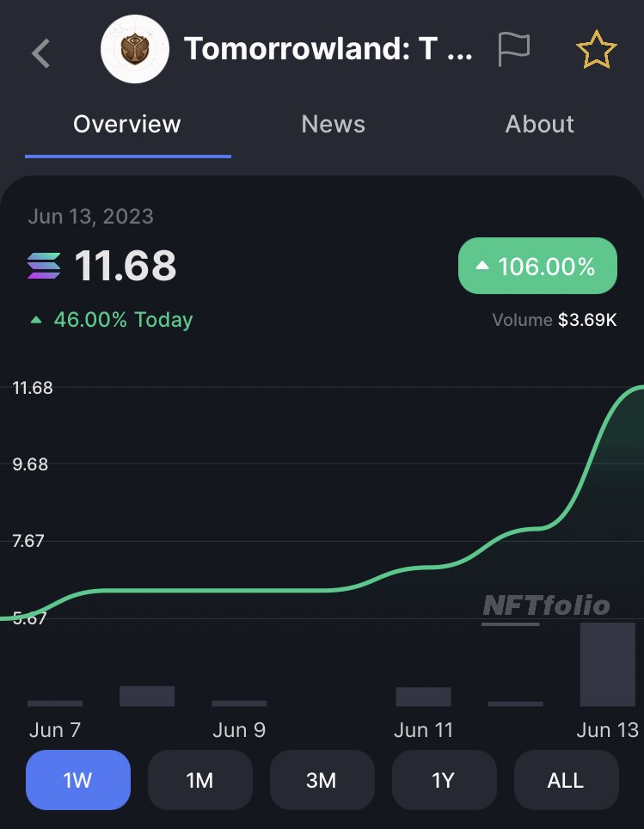Open the News tab
Screen dimensions: 644x829
click(x=333, y=124)
